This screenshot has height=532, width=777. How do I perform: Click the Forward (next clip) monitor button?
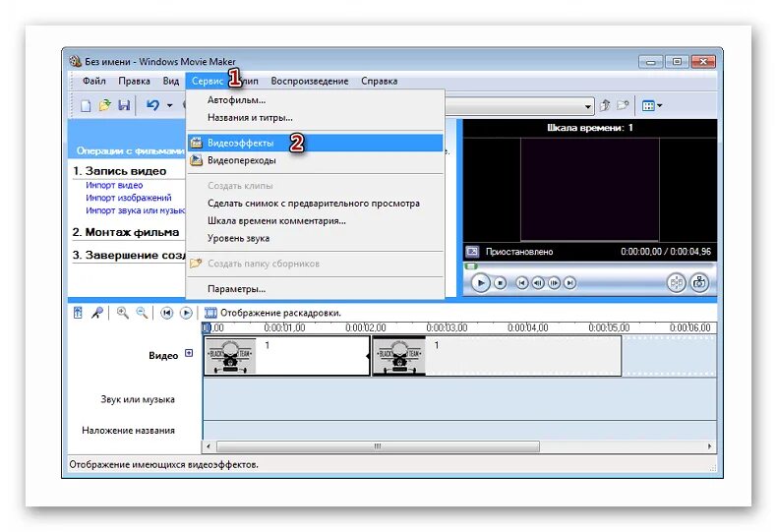pyautogui.click(x=570, y=283)
